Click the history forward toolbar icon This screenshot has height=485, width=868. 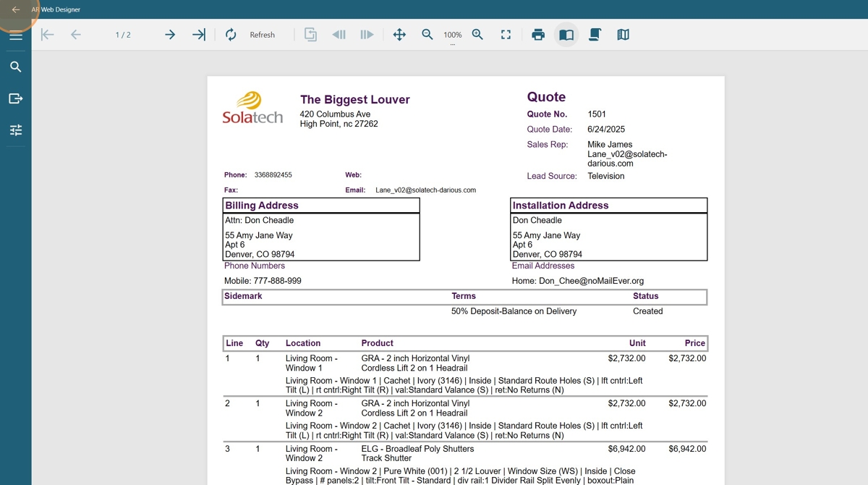[x=367, y=35]
